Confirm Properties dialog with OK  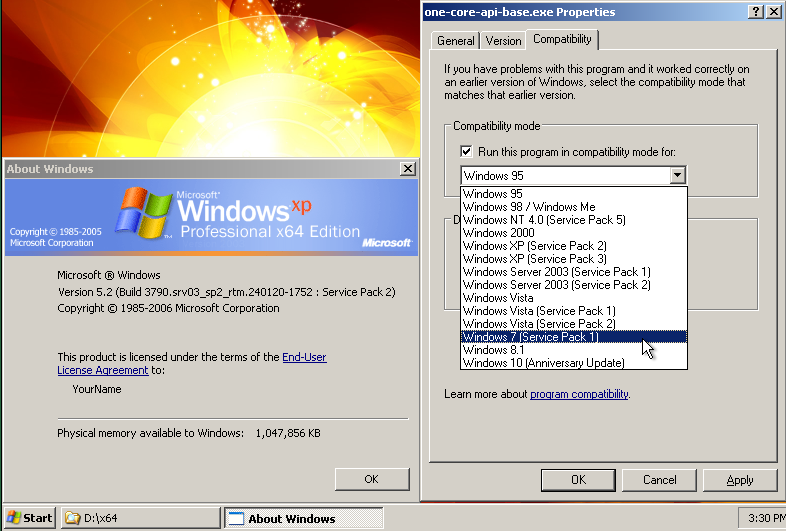pos(578,480)
